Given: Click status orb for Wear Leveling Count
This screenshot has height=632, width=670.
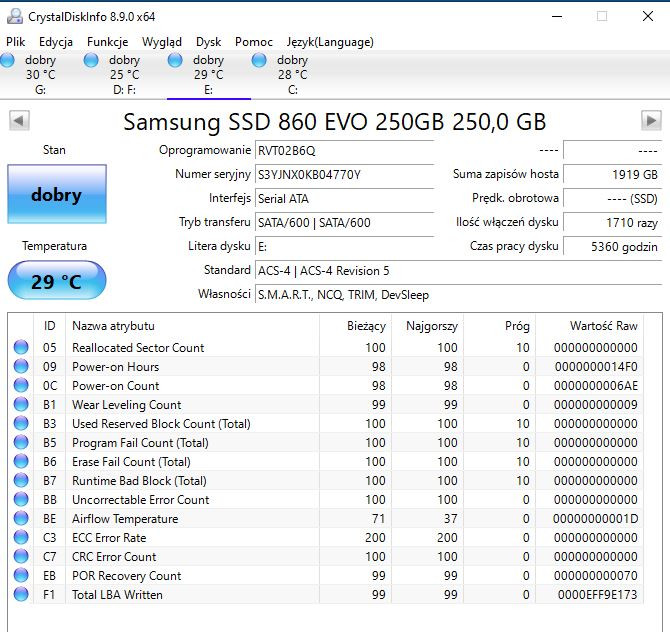Looking at the screenshot, I should [21, 404].
